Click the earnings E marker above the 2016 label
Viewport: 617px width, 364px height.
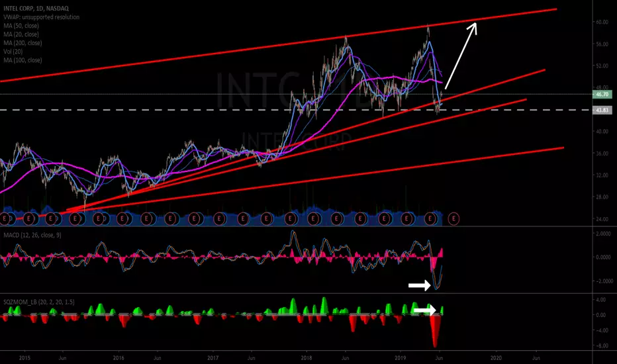(122, 218)
